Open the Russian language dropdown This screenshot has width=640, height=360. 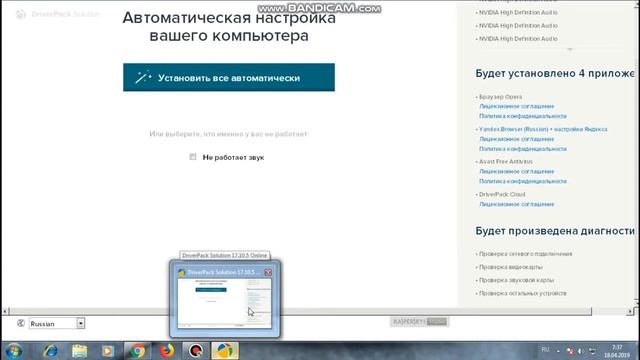pyautogui.click(x=57, y=324)
